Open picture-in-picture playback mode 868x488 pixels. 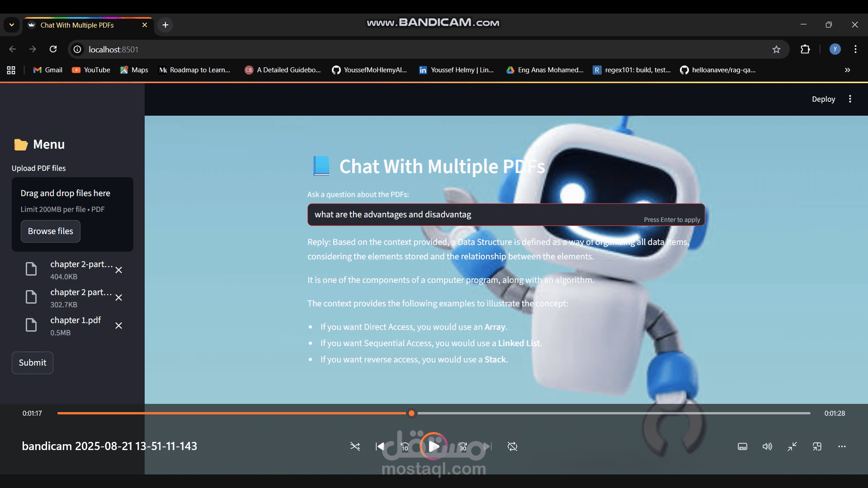817,446
